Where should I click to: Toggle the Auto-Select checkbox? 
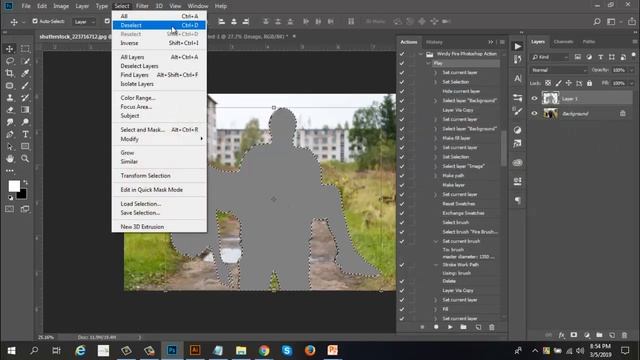(x=35, y=21)
